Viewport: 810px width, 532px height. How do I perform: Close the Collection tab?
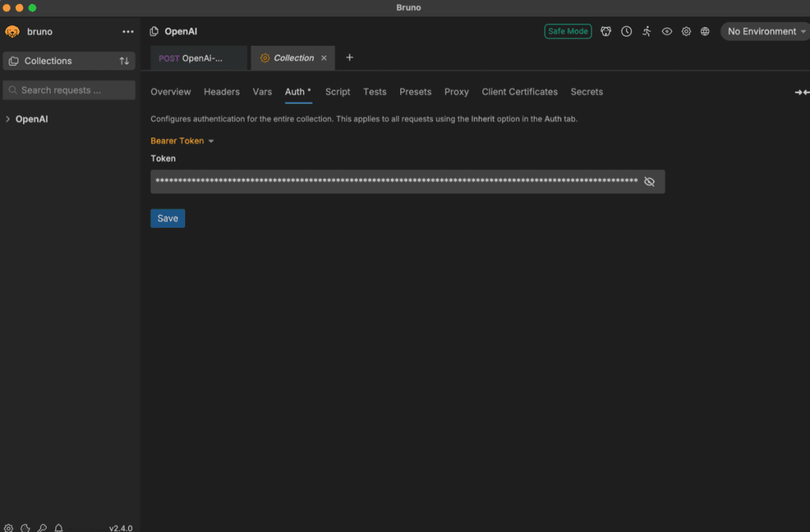pos(324,58)
